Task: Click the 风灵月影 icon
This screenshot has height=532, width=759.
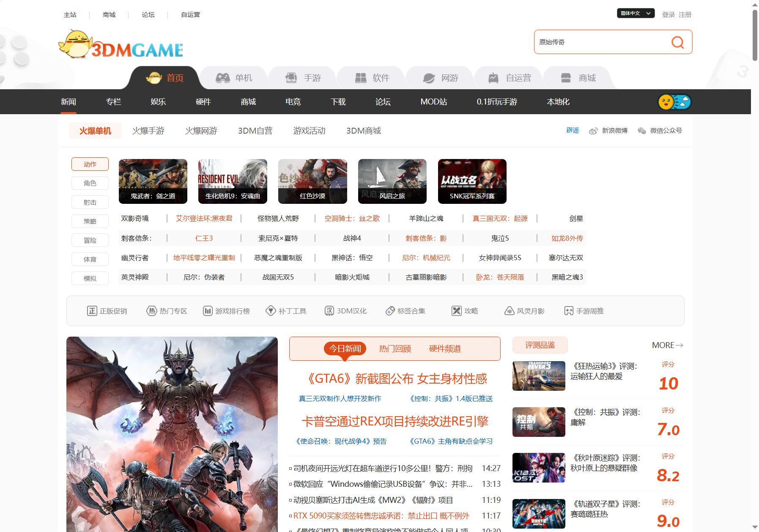Action: point(509,311)
